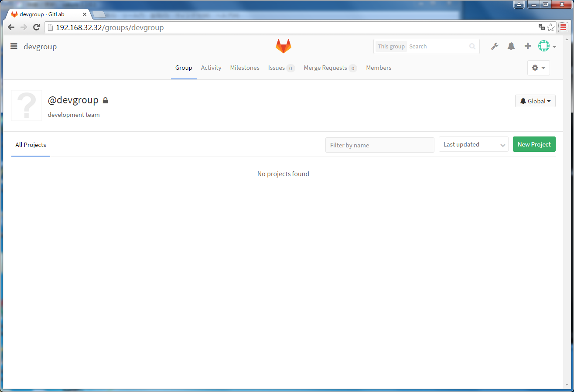Open the Issues tab

click(281, 68)
